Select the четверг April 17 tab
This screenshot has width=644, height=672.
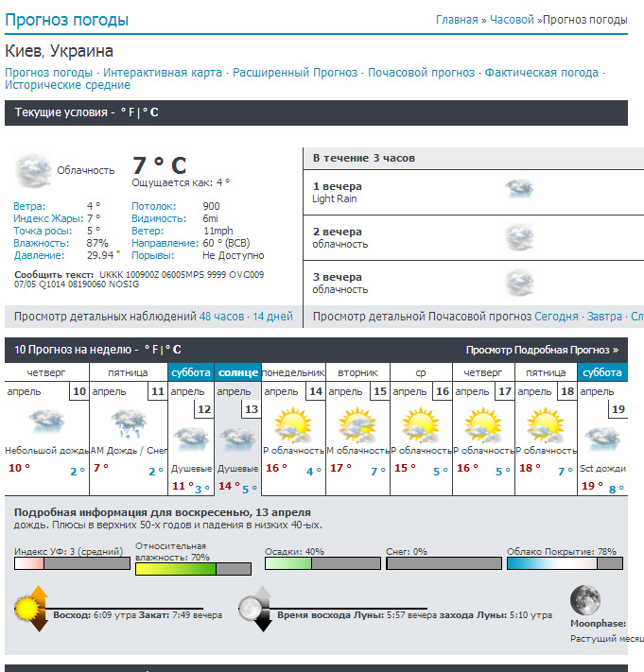coord(483,372)
